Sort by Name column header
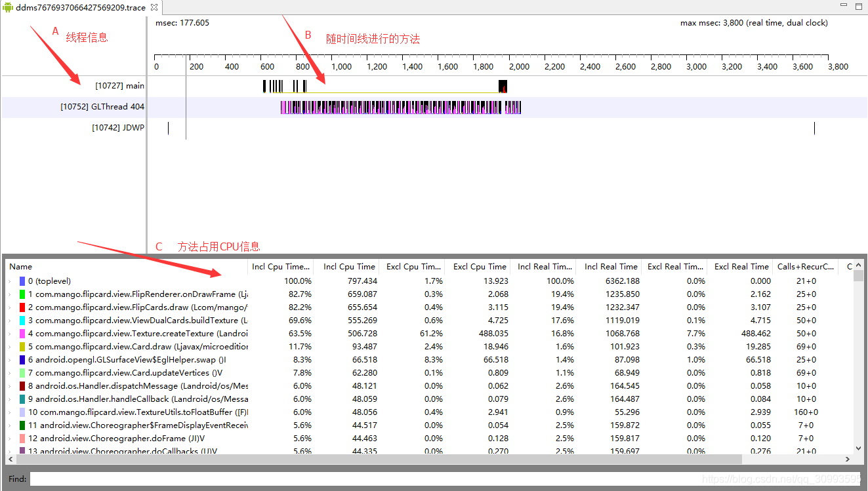Viewport: 868px width, 491px height. coord(127,267)
